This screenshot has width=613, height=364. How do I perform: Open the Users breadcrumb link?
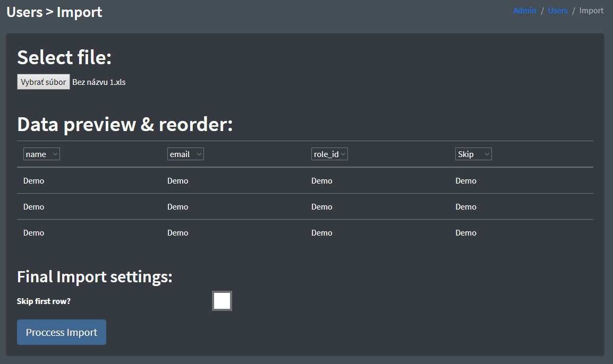click(558, 11)
